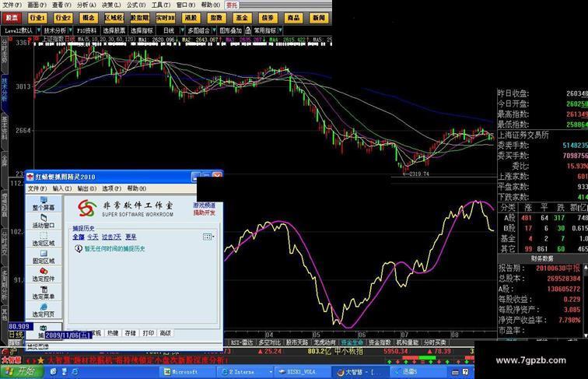Viewport: 588px width, 379px height.
Task: Open the Level2默认 dropdown arrow
Action: [38, 30]
